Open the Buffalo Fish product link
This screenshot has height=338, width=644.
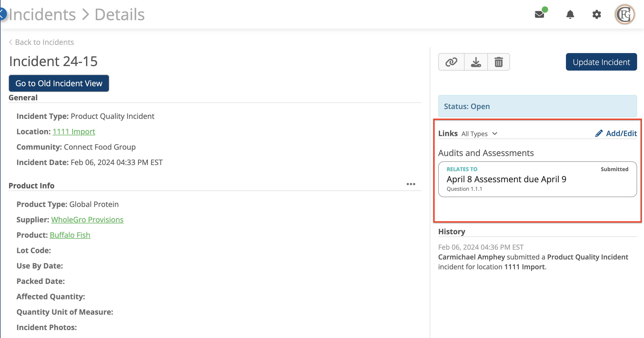tap(70, 235)
